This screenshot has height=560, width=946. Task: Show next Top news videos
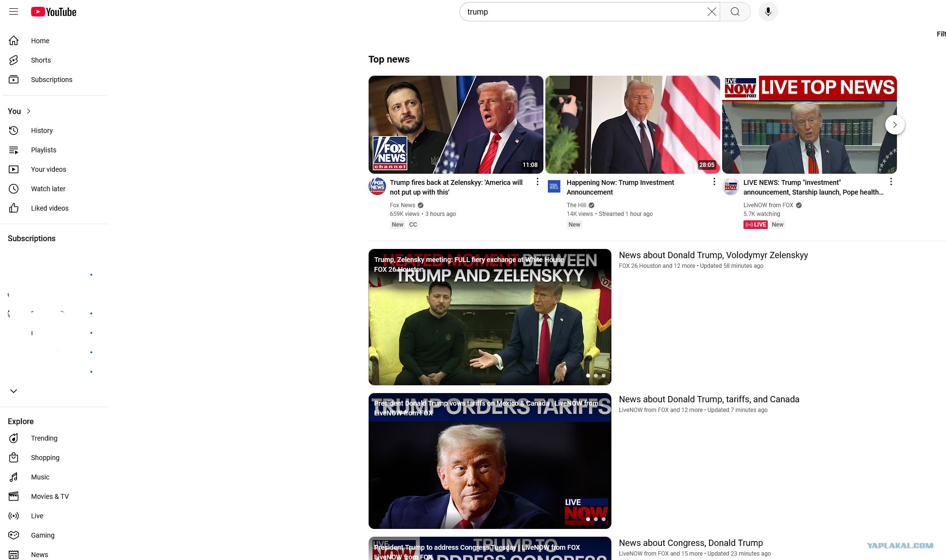click(x=895, y=125)
